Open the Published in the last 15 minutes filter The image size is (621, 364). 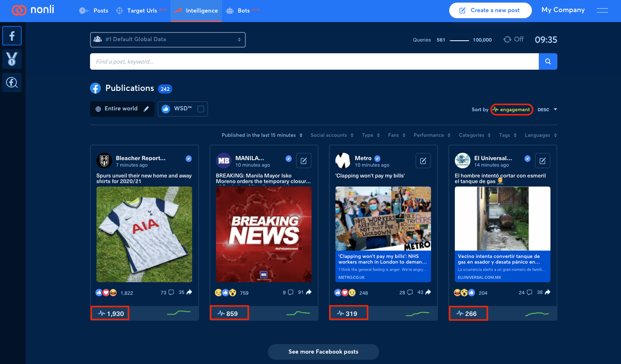coord(262,135)
